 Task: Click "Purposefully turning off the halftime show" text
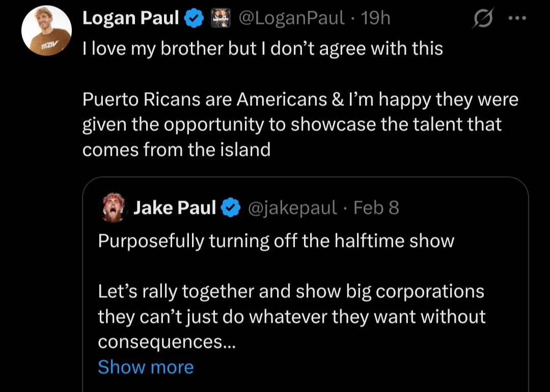(276, 240)
